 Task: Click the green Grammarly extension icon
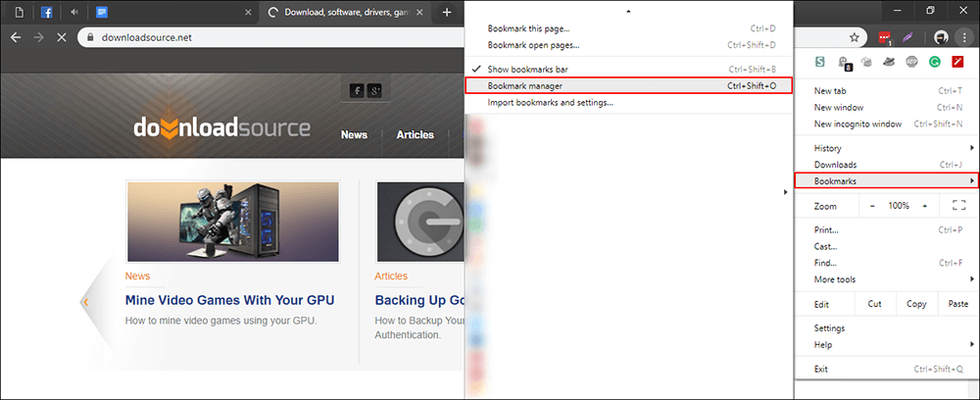click(934, 62)
